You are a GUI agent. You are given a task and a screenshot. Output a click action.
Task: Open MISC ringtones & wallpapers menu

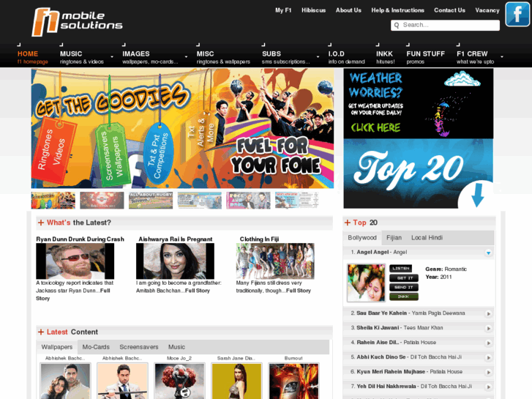tap(223, 57)
